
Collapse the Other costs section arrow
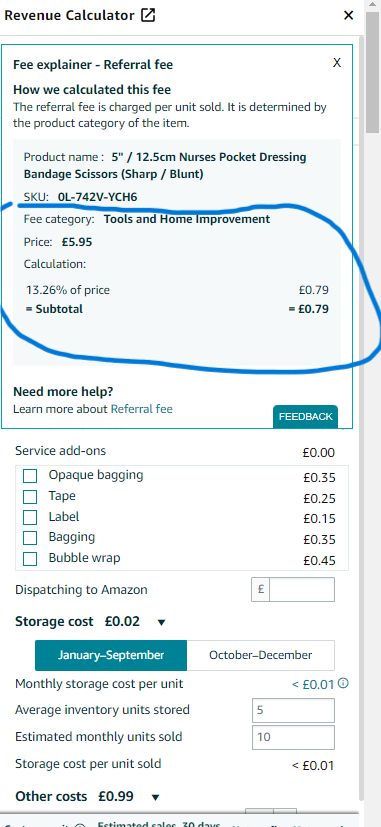pyautogui.click(x=155, y=797)
